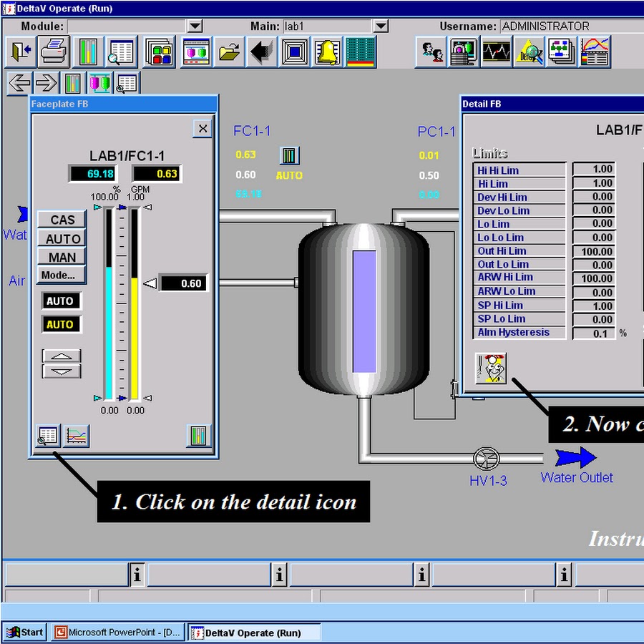Select MAN mode button

point(62,257)
